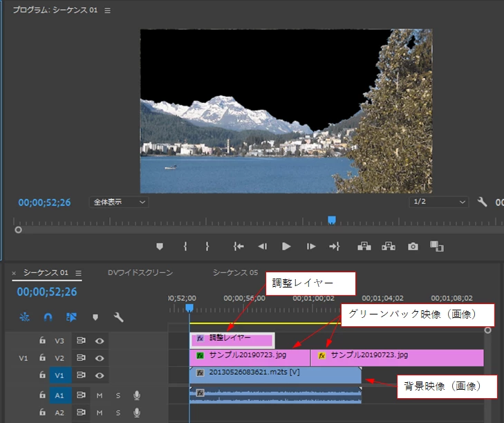Hide track V2 output with eye icon
This screenshot has width=504, height=423.
[x=100, y=358]
